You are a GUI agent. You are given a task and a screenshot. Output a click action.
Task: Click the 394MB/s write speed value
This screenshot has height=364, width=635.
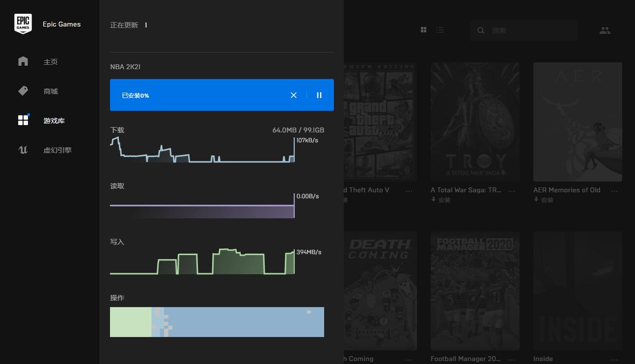point(309,252)
